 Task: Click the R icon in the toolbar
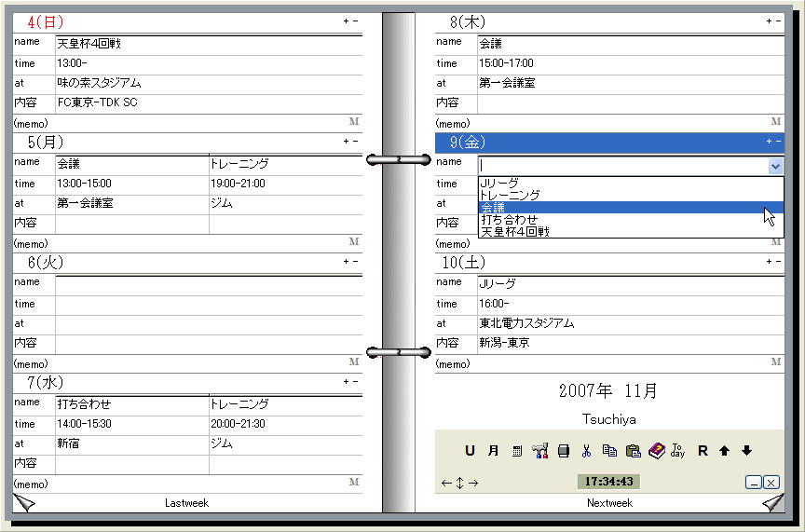703,451
